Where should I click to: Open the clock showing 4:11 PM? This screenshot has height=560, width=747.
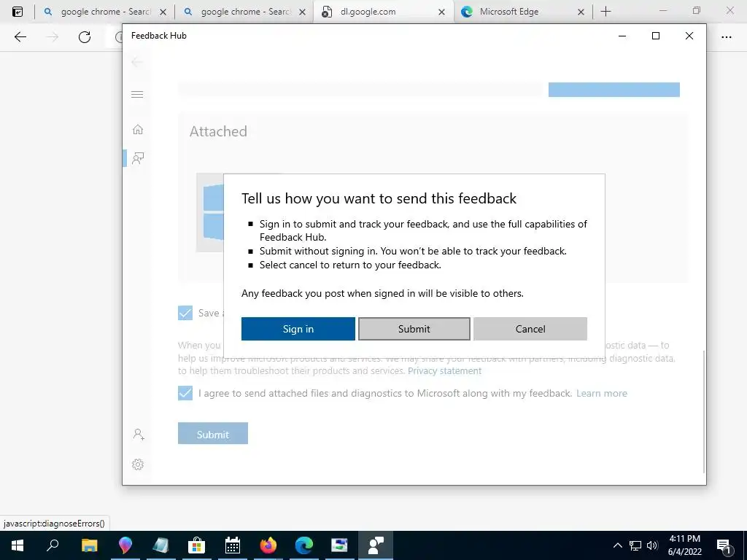[x=684, y=545]
